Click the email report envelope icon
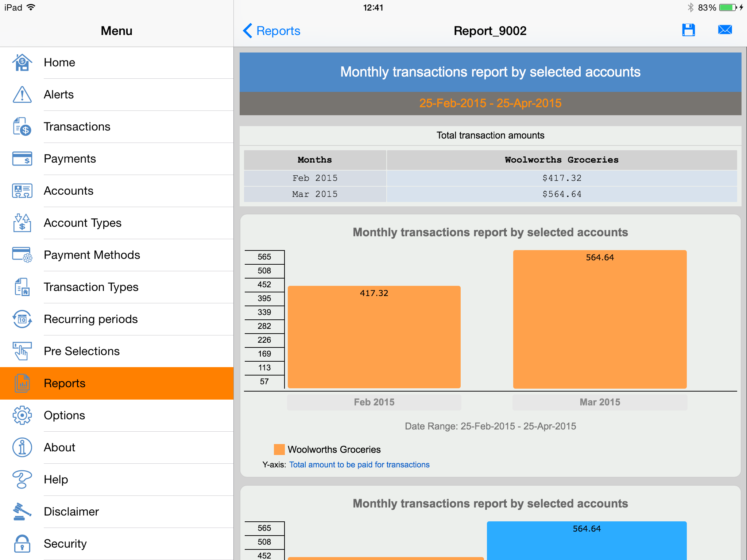This screenshot has width=747, height=560. (x=725, y=31)
